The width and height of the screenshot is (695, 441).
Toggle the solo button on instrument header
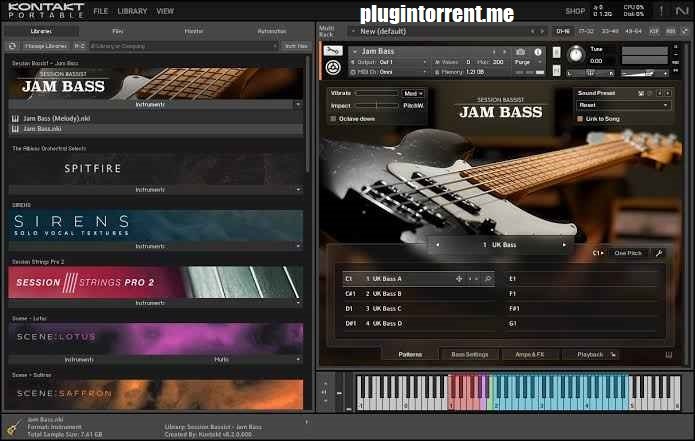point(556,52)
